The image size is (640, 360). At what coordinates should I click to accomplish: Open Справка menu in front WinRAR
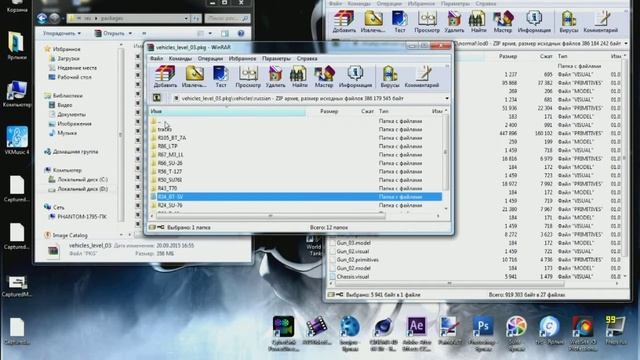coord(307,58)
